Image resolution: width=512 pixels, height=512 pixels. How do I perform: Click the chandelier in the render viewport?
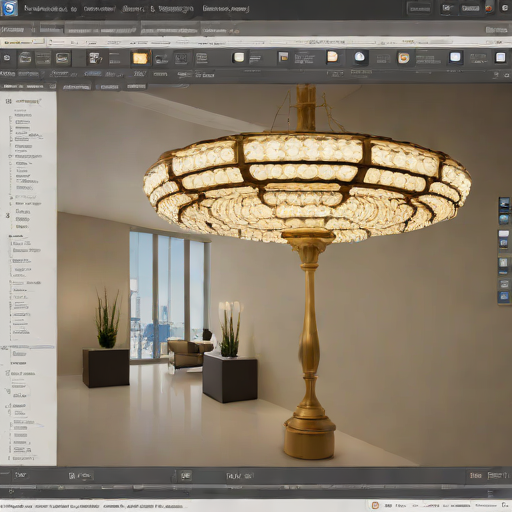(x=307, y=187)
